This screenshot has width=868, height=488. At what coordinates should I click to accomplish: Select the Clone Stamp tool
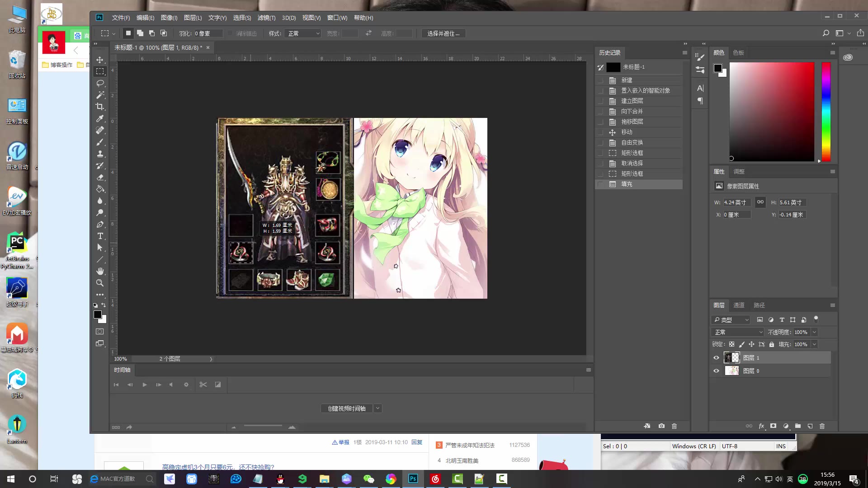pos(100,154)
